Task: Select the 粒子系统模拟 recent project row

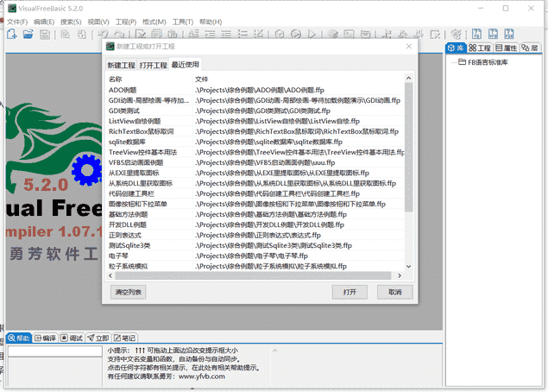Action: click(x=255, y=266)
